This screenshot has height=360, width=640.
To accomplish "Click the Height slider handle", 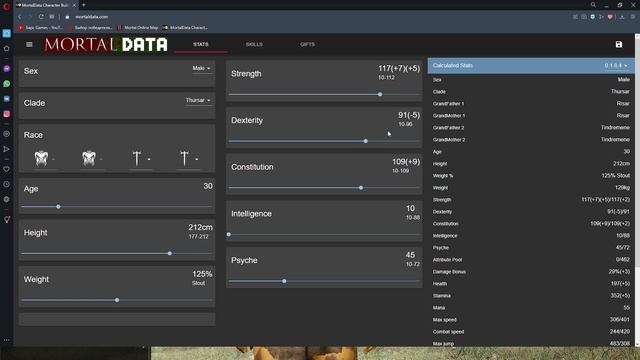I will (x=170, y=253).
